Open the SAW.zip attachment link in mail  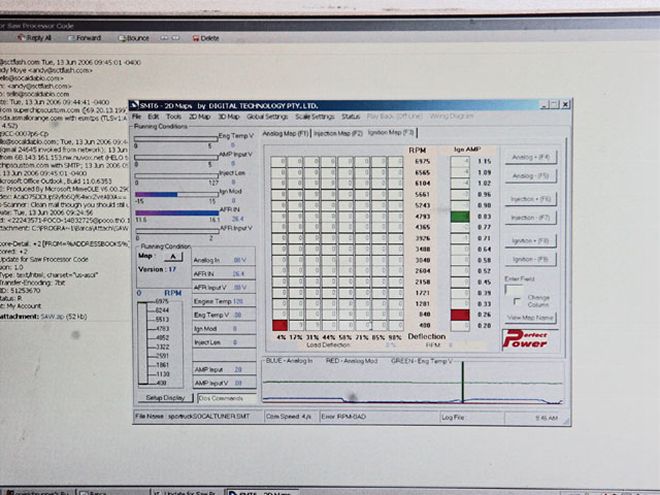[x=64, y=317]
